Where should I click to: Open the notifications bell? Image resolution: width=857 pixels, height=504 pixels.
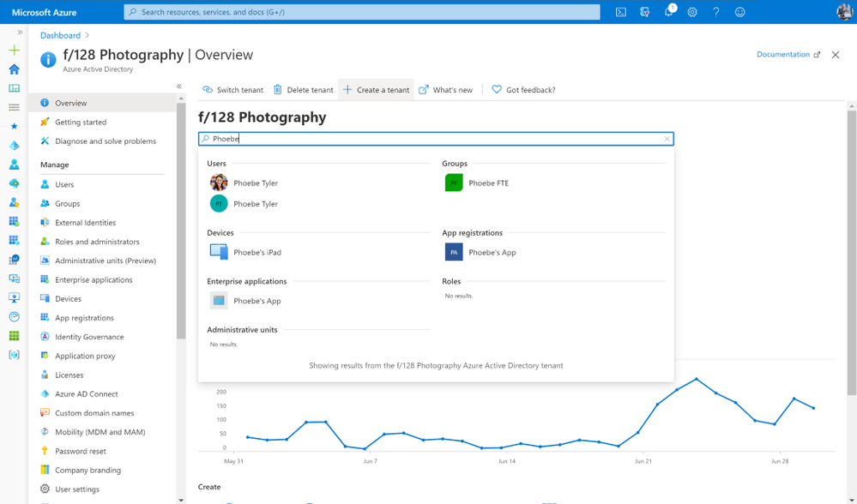coord(668,12)
